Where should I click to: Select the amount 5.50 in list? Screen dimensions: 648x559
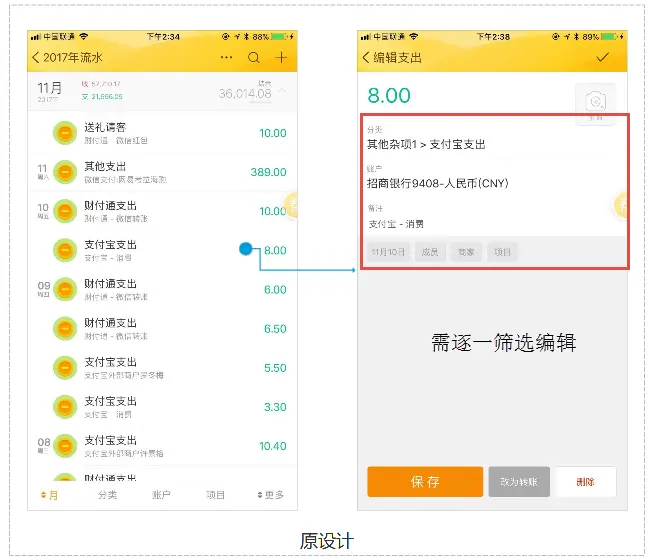275,368
